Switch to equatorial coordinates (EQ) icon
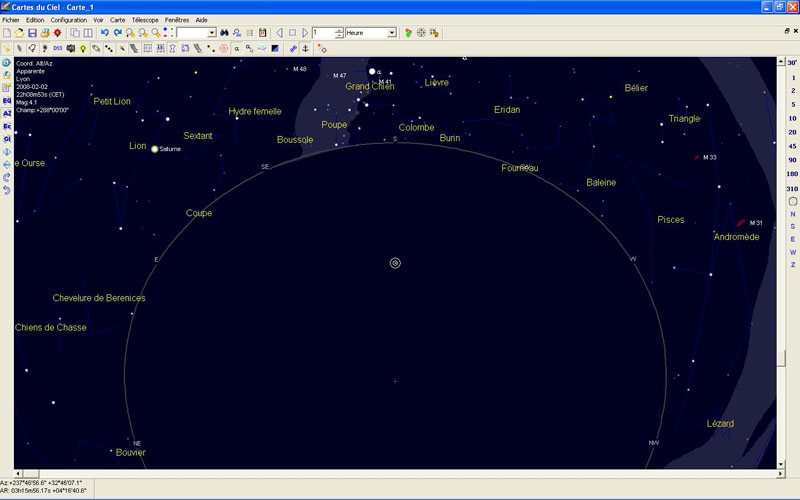Image resolution: width=800 pixels, height=500 pixels. (7, 101)
